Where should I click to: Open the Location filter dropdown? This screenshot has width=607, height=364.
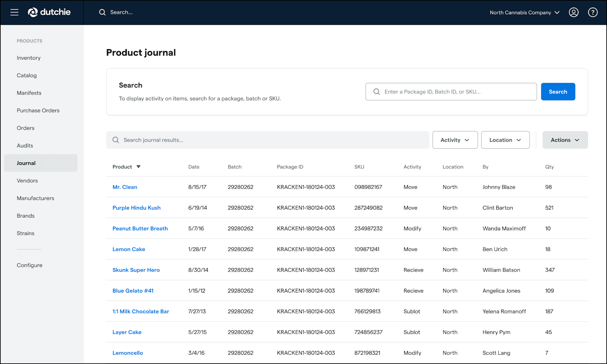505,140
